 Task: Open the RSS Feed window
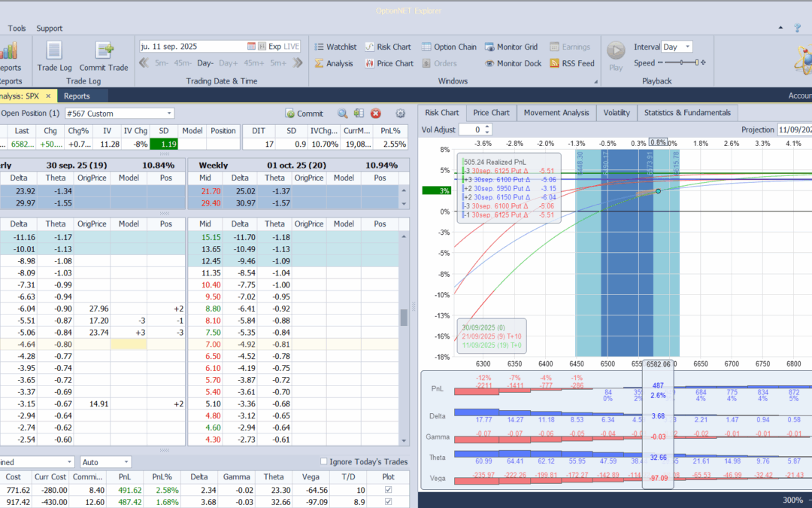pos(571,63)
